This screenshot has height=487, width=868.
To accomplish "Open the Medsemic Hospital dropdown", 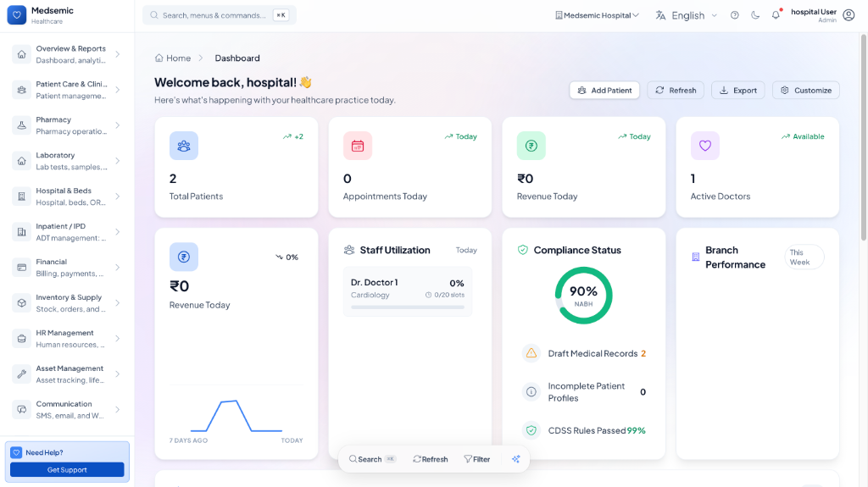I will point(597,15).
